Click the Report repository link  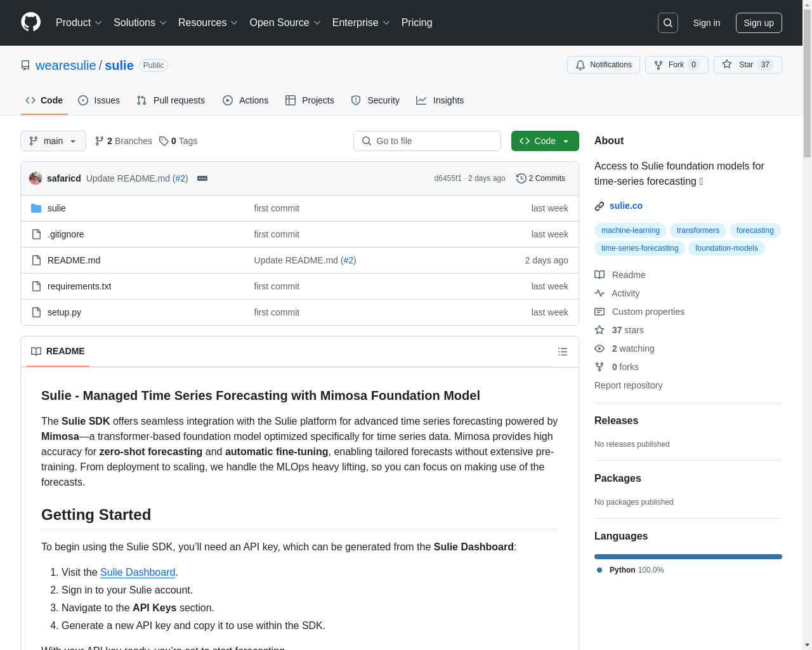tap(628, 385)
